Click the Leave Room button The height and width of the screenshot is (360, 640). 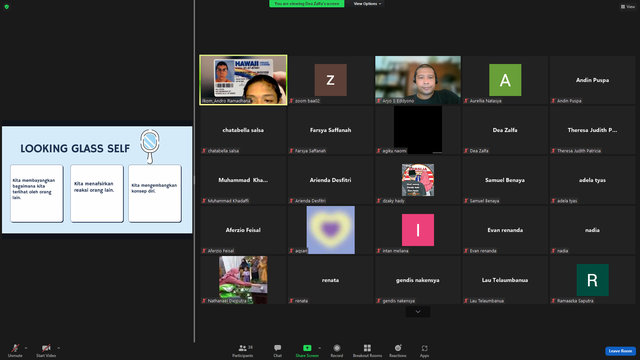pos(620,351)
